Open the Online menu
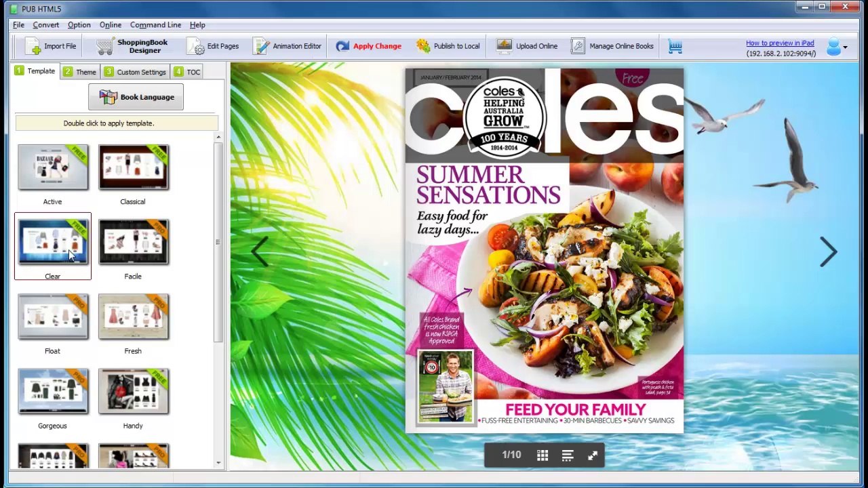This screenshot has height=488, width=868. click(111, 25)
